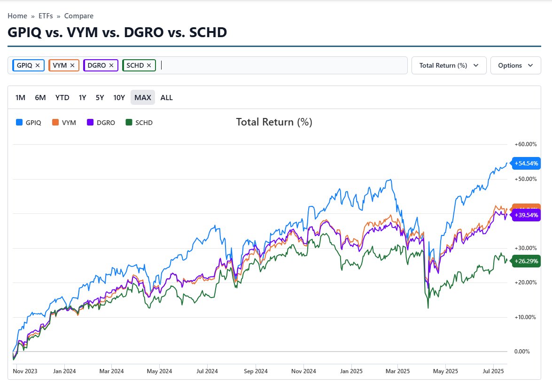The width and height of the screenshot is (552, 392).
Task: Open the Compare breadcrumb link
Action: point(79,16)
